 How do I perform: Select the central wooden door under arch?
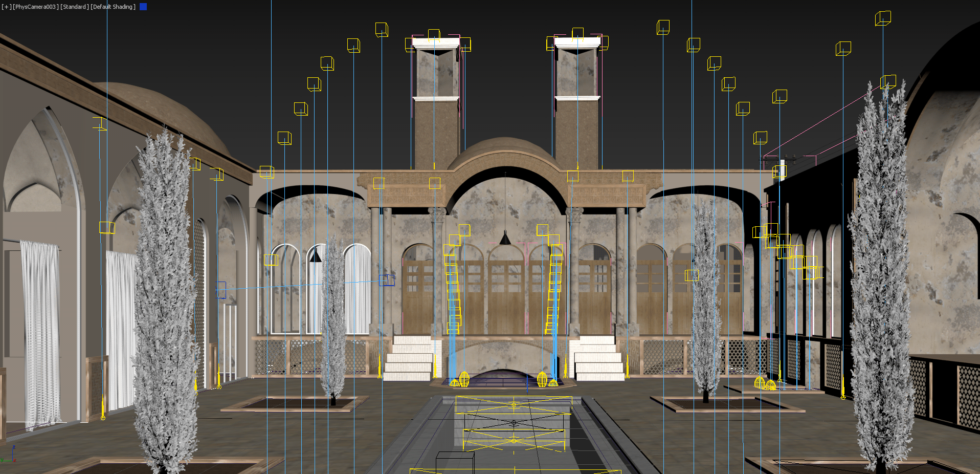[x=505, y=297]
